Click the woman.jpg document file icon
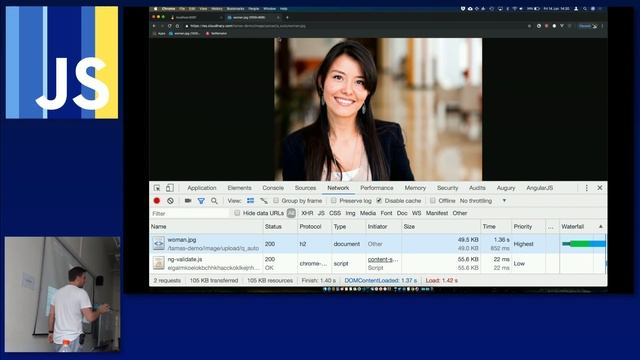The image size is (640, 360). [x=158, y=244]
